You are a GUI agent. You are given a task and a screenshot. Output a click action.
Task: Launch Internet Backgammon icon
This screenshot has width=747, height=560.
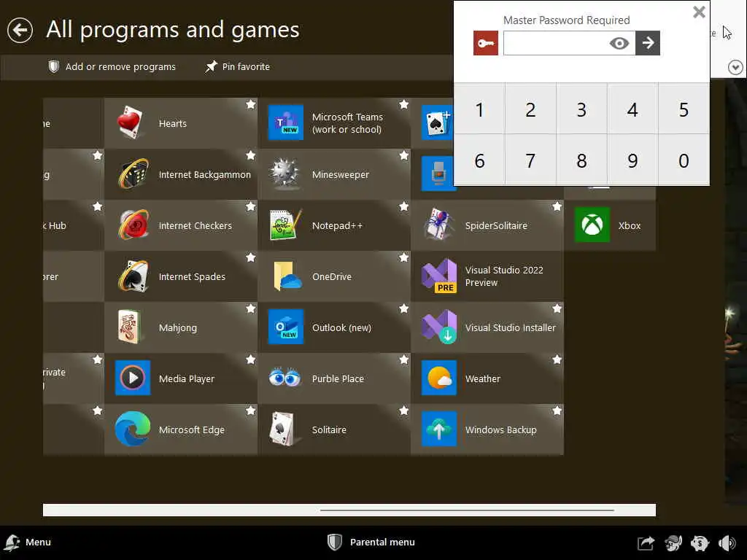coord(133,174)
